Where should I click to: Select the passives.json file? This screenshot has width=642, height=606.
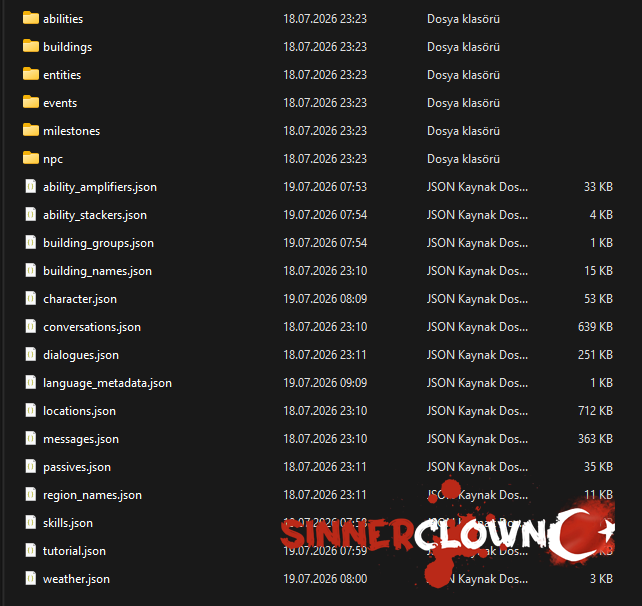click(77, 467)
